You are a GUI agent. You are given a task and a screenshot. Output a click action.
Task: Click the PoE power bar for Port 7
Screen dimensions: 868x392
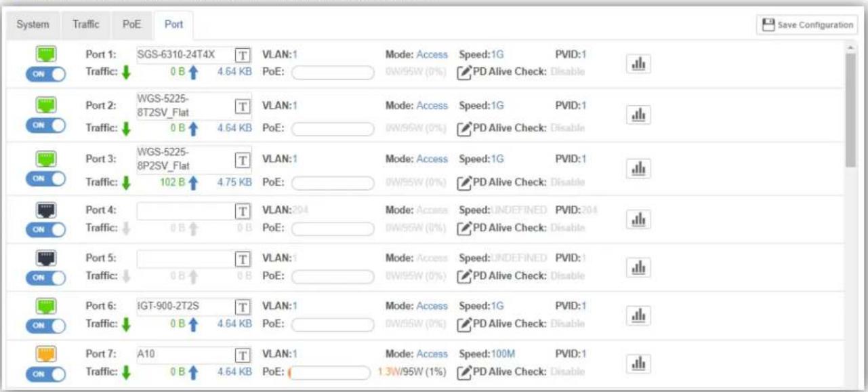(331, 372)
